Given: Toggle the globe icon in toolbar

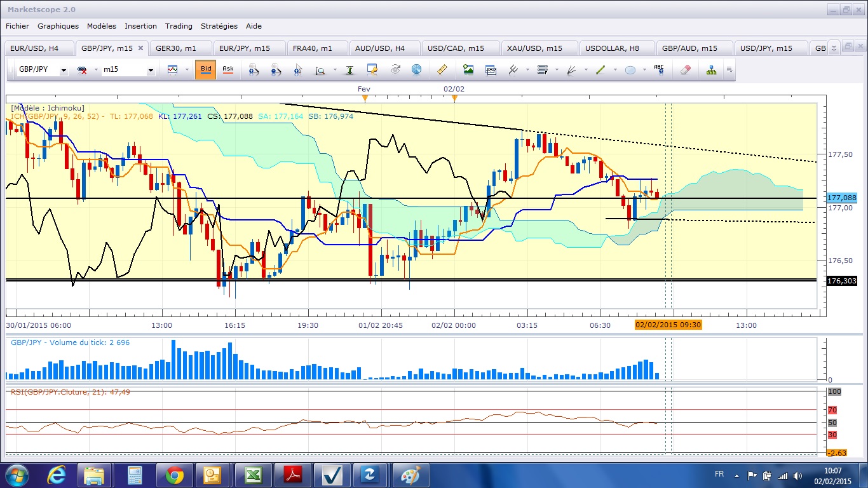Looking at the screenshot, I should point(416,70).
